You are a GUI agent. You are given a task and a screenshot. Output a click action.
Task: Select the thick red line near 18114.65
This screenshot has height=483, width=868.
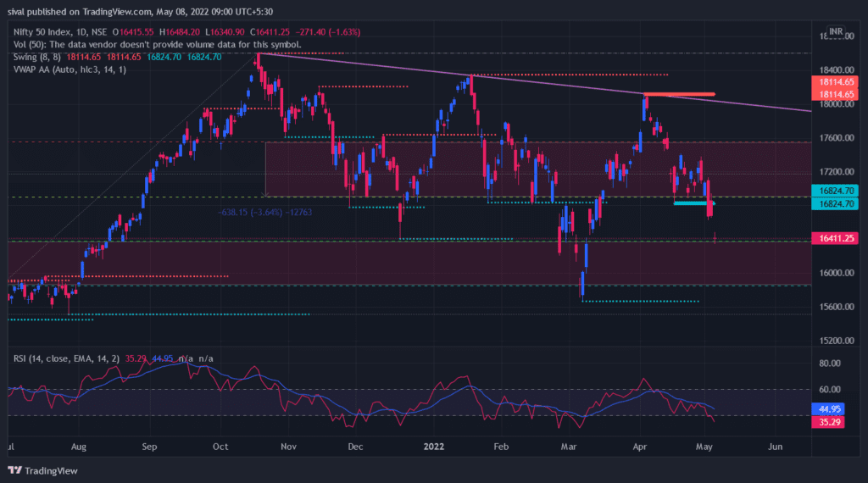coord(679,94)
